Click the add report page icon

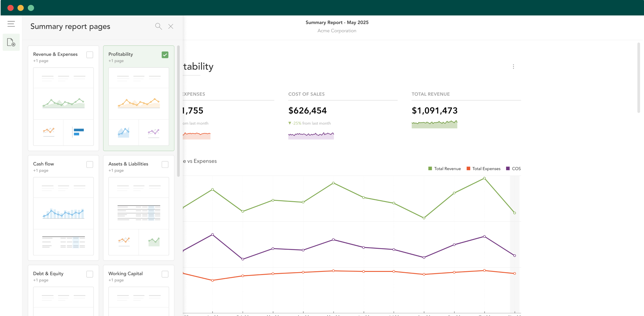coord(11,42)
